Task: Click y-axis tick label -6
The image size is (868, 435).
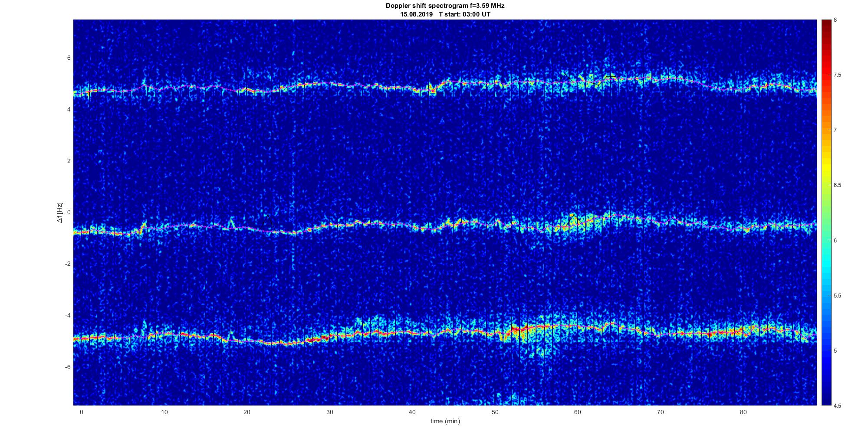Action: 68,367
